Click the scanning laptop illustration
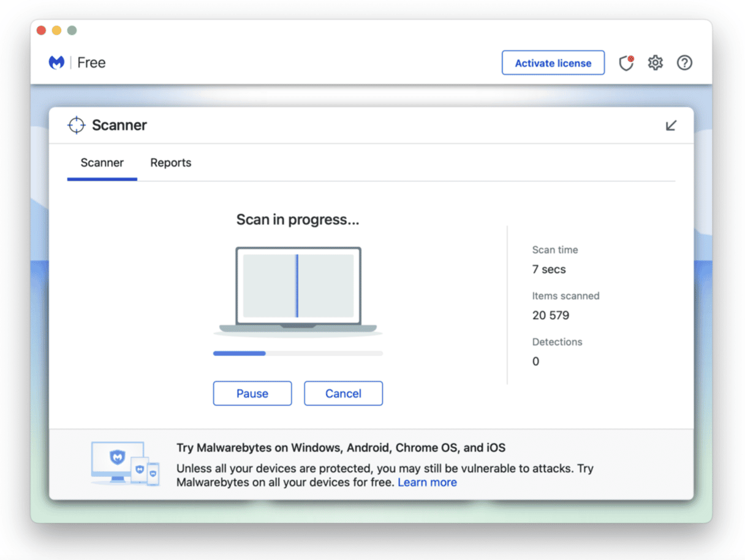 (x=298, y=288)
